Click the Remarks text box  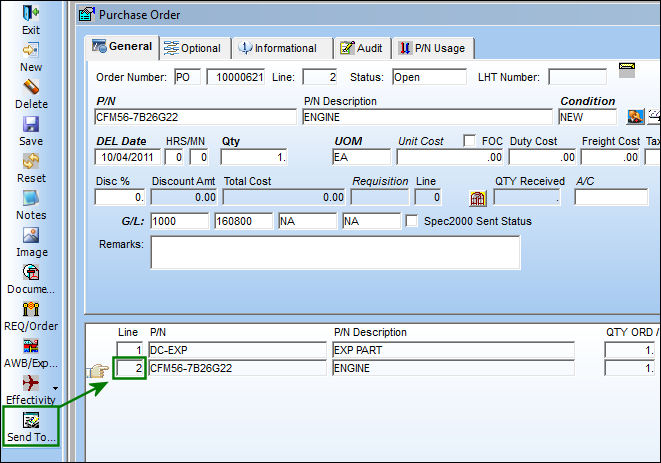[336, 252]
